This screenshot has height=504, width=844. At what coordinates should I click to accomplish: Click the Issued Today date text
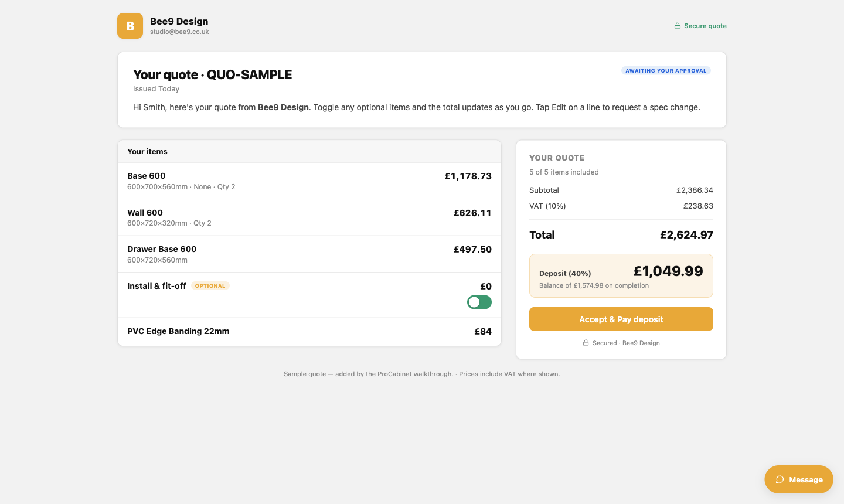tap(156, 88)
